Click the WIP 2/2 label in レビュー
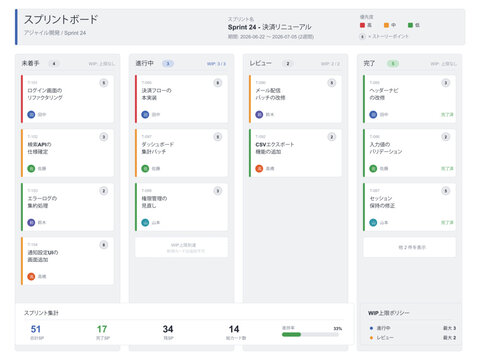This screenshot has width=480, height=360. click(x=330, y=64)
